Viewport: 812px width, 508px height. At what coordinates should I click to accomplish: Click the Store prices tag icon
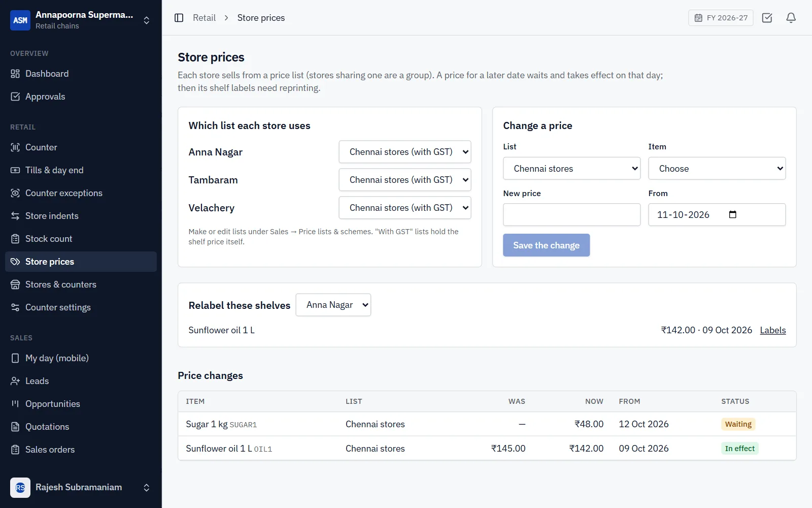pyautogui.click(x=15, y=262)
